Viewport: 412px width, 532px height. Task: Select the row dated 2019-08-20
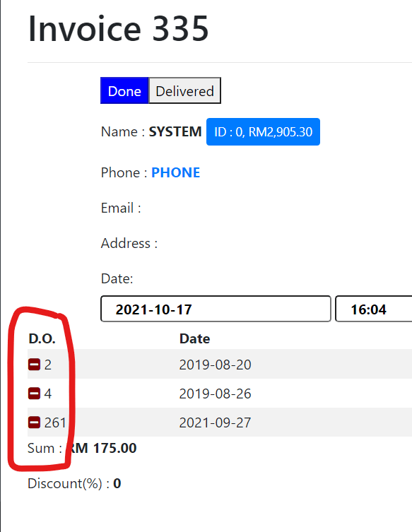click(x=220, y=364)
